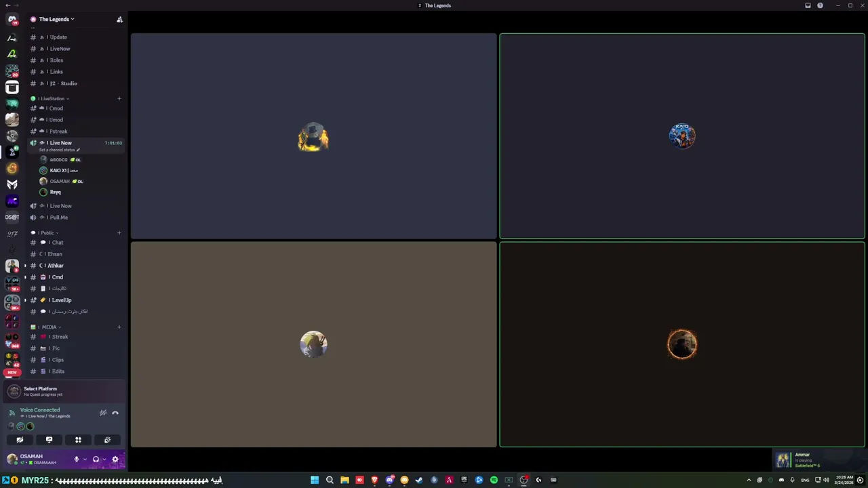Open server with white M logo

(x=12, y=184)
